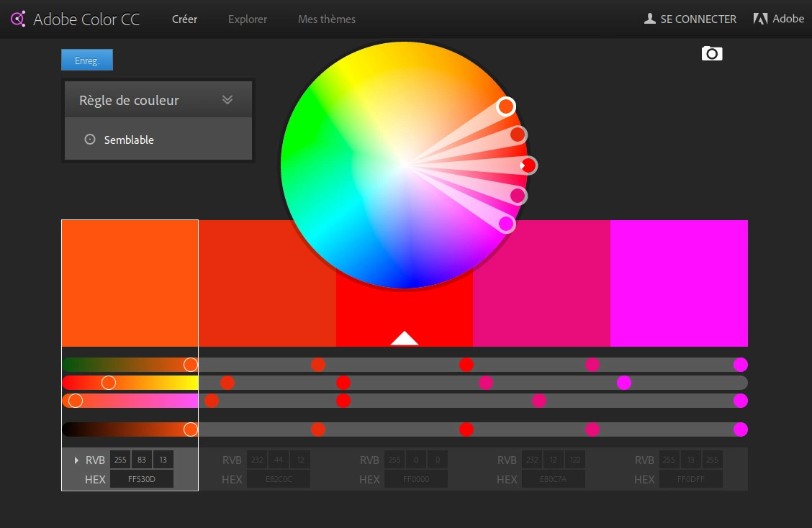Expand RVB disclosure triangle for orange swatch

coord(76,460)
